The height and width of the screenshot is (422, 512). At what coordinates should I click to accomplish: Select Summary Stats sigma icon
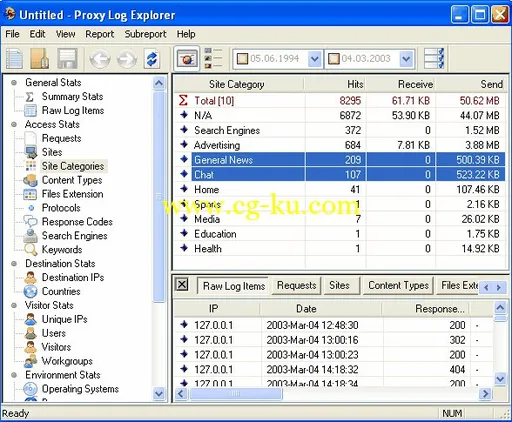pyautogui.click(x=30, y=97)
